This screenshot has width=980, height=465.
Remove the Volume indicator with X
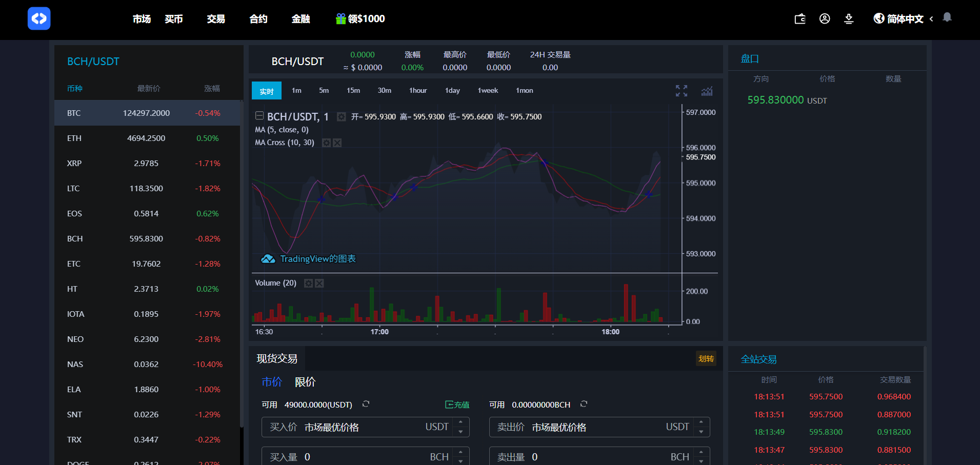(319, 283)
